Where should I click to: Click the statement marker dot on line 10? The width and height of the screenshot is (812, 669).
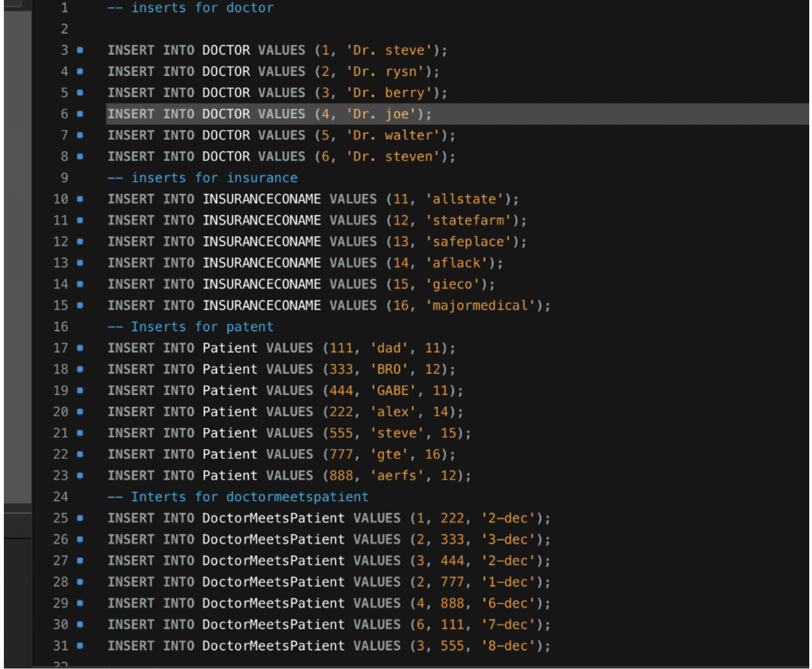click(80, 199)
